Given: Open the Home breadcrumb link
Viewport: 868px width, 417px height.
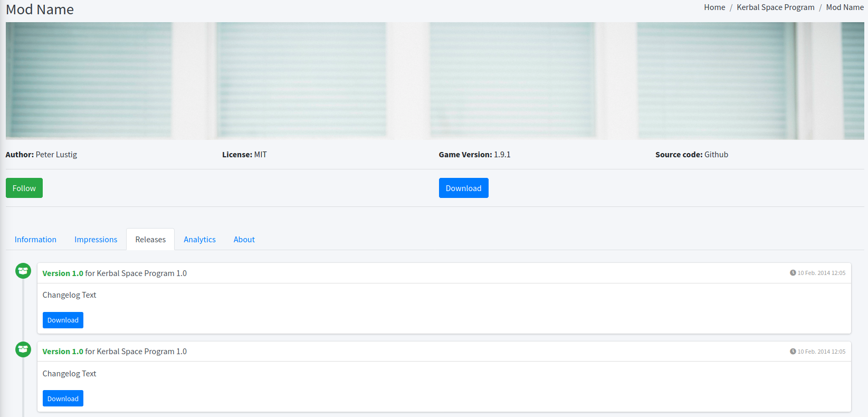Looking at the screenshot, I should (714, 7).
